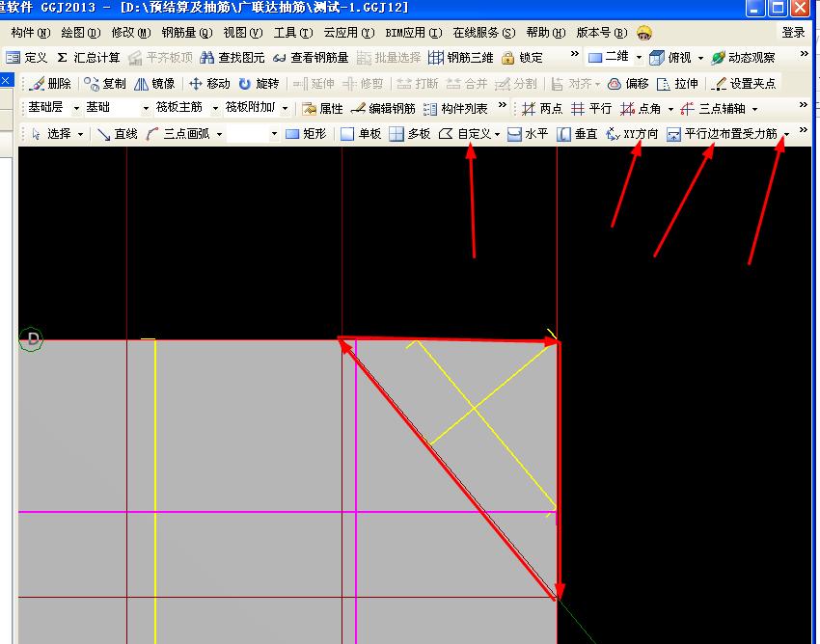This screenshot has width=820, height=644.
Task: Open 在线服务(S) menu
Action: 484,33
